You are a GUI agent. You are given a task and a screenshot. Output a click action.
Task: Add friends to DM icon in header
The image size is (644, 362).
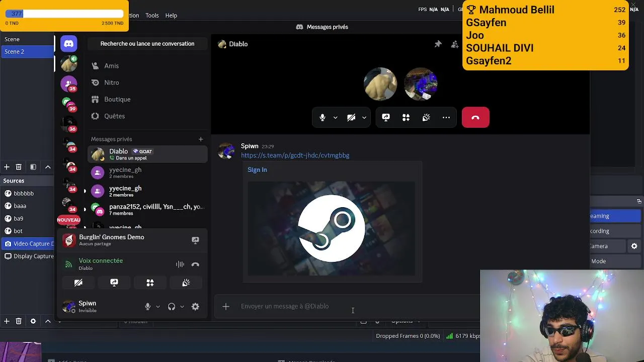(455, 44)
